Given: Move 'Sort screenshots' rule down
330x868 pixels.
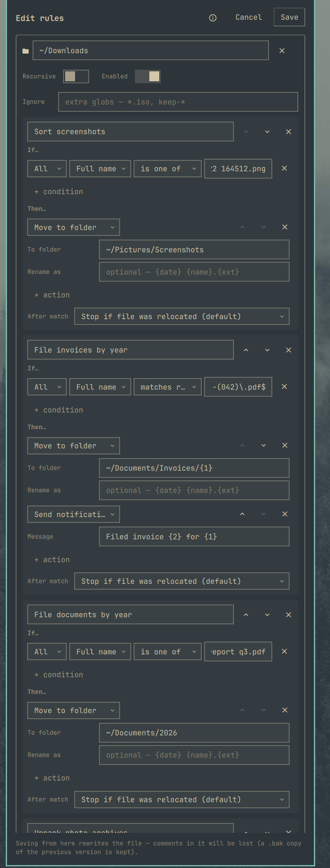Looking at the screenshot, I should tap(267, 132).
